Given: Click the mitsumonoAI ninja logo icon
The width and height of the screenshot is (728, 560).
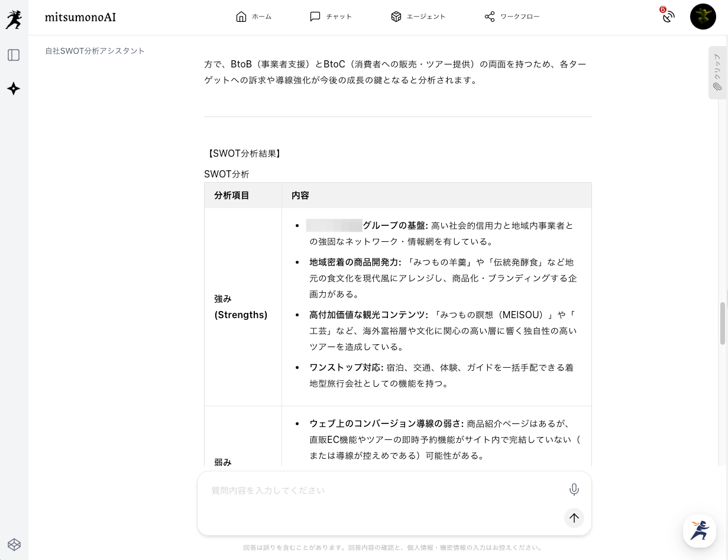Looking at the screenshot, I should [14, 18].
